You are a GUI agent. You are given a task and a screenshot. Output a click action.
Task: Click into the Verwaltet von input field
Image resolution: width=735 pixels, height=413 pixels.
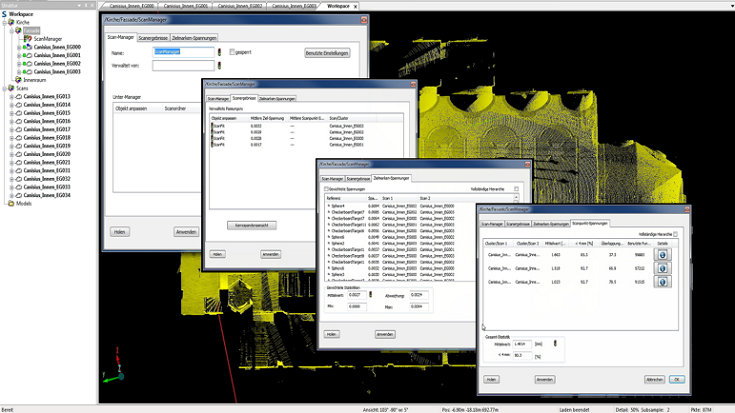point(183,65)
